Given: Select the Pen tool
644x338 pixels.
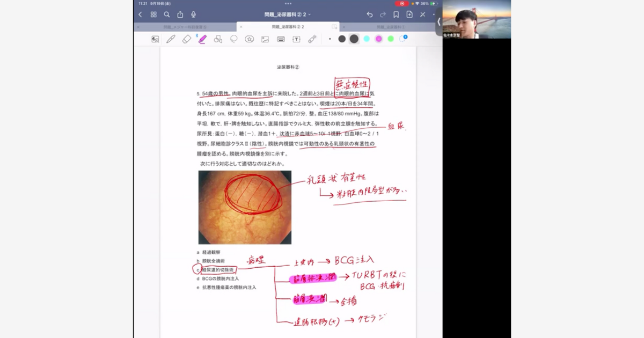Looking at the screenshot, I should pos(171,39).
